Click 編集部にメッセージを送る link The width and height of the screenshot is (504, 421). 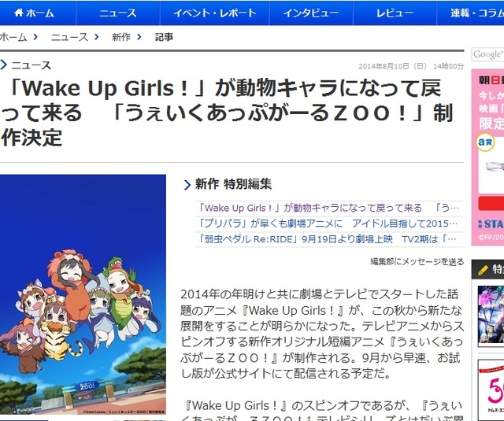point(417,262)
